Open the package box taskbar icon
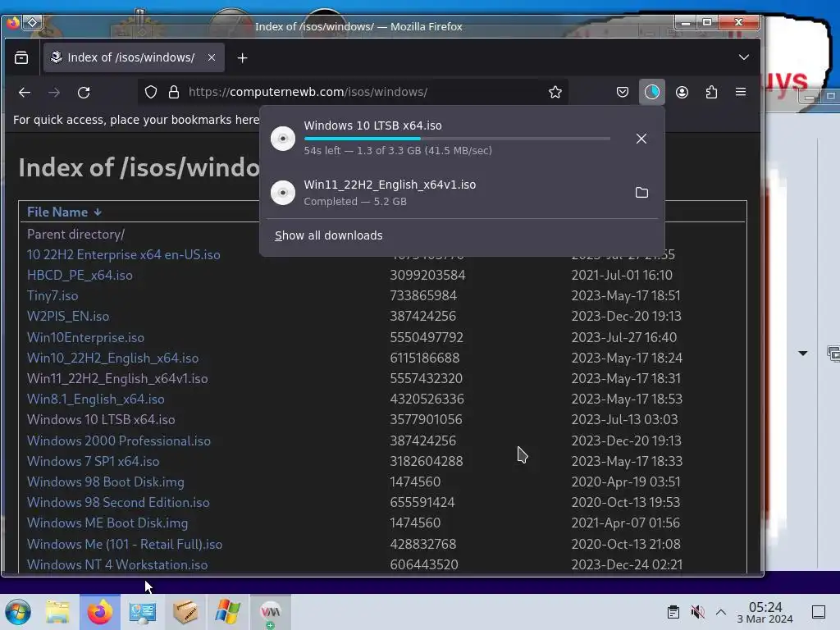 185,612
